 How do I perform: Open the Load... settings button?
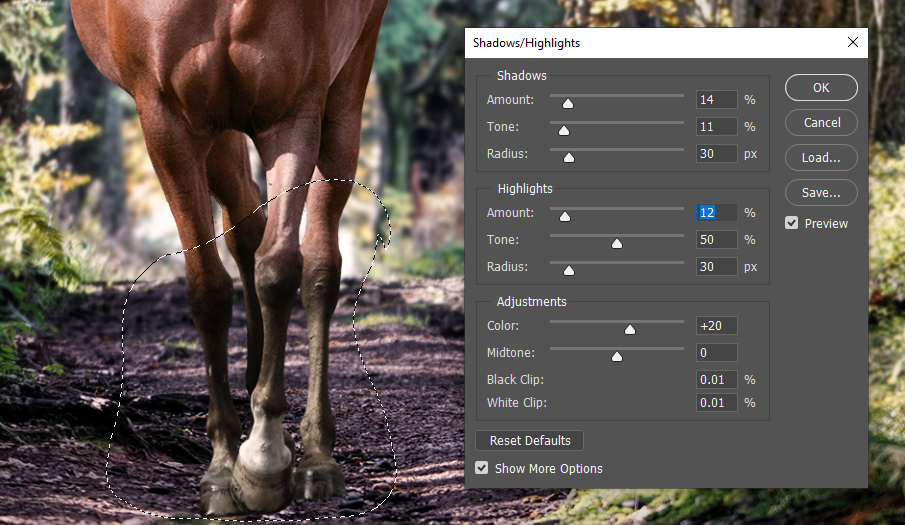tap(821, 158)
